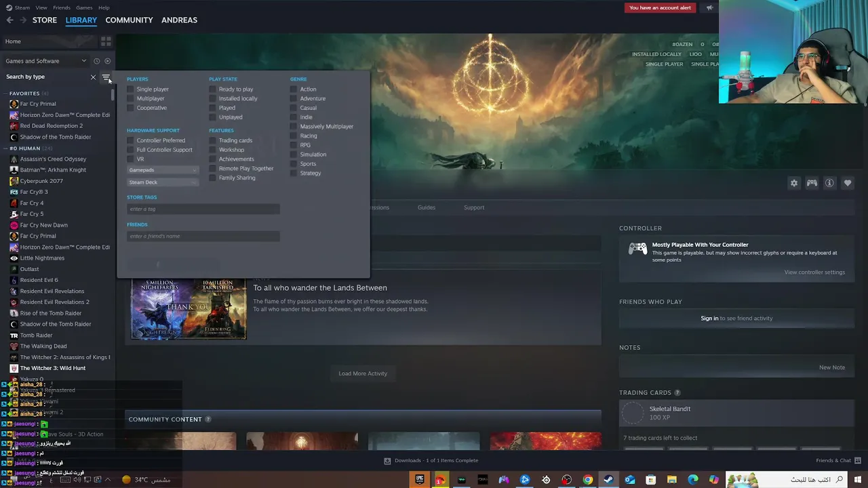Go forward with the right arrow
The width and height of the screenshot is (868, 488).
tap(23, 20)
